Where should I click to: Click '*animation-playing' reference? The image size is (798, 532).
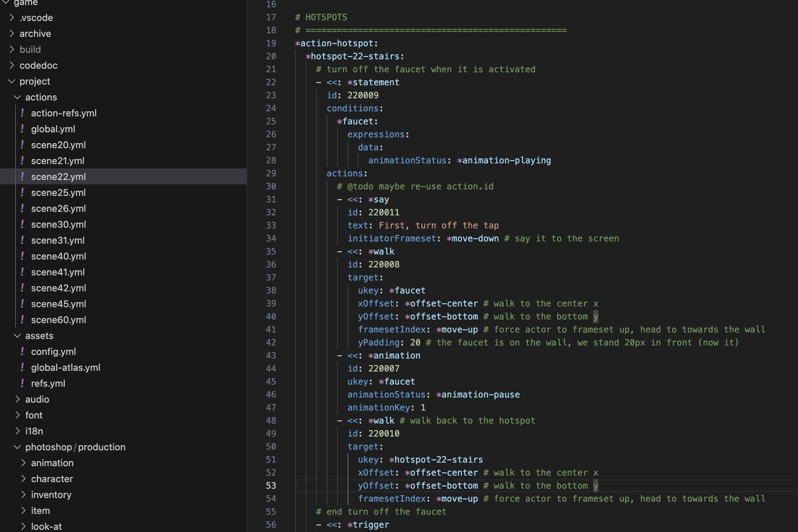[x=504, y=160]
